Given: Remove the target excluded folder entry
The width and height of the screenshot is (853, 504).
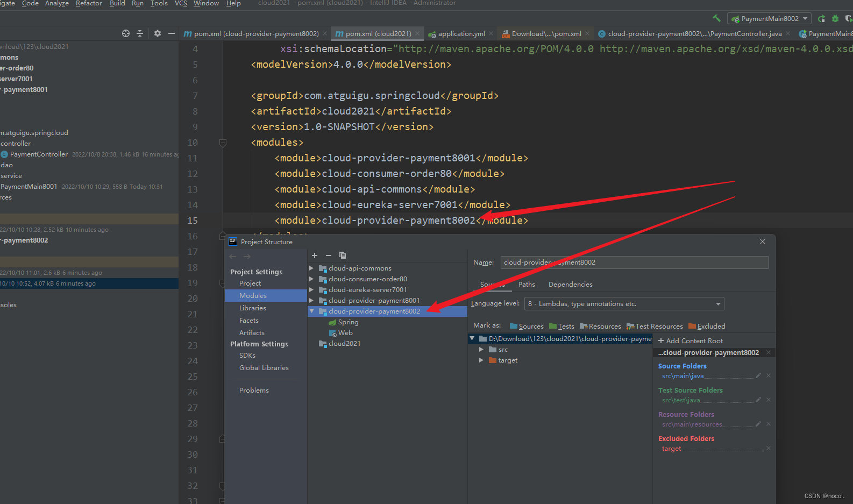Looking at the screenshot, I should pos(769,448).
